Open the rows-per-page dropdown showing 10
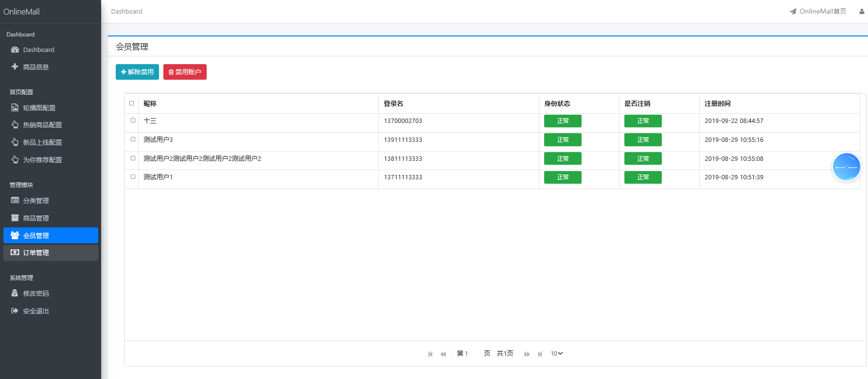This screenshot has height=379, width=868. tap(557, 354)
